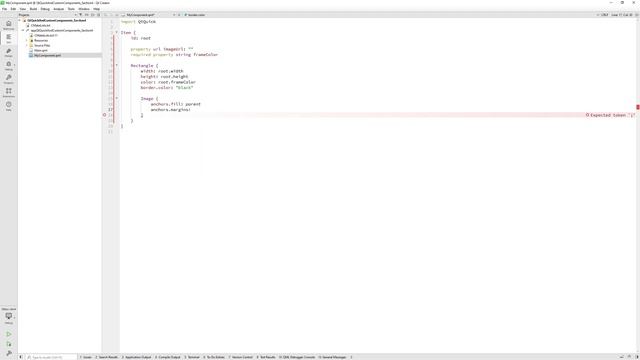Open the MyComponent.qml open documents dropdown
Viewport: 640px width, 360px height.
coord(149,15)
